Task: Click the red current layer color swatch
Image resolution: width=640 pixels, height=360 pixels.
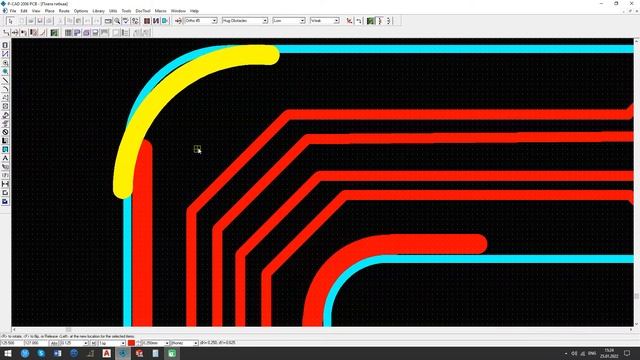Action: (x=131, y=343)
